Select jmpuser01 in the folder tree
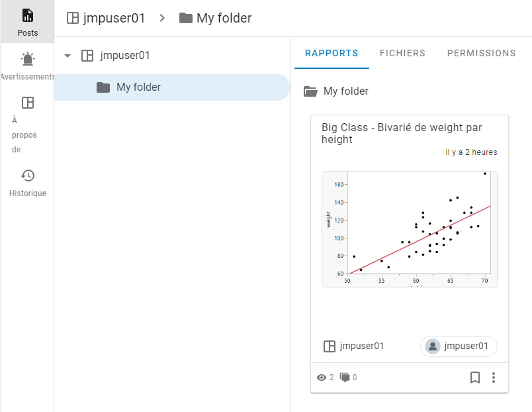 tap(124, 56)
